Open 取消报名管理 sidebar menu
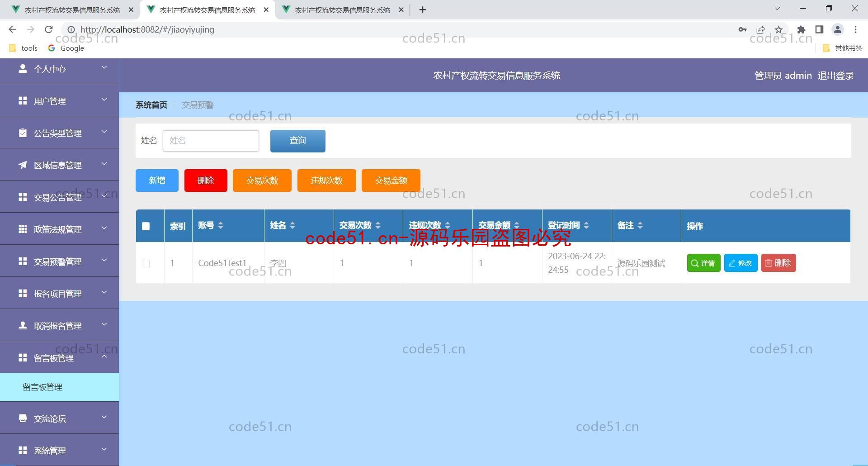 (x=59, y=325)
